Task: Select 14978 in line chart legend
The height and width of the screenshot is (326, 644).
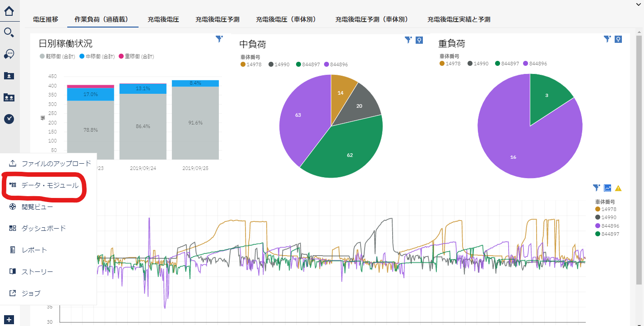Action: point(606,209)
